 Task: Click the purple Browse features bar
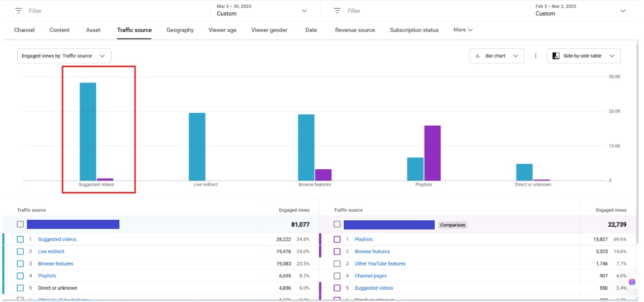click(323, 175)
